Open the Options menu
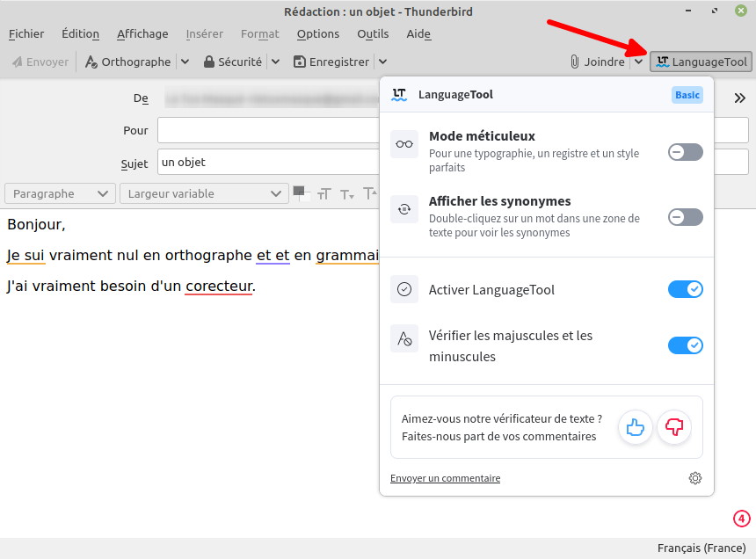Viewport: 756px width, 559px height. point(318,33)
